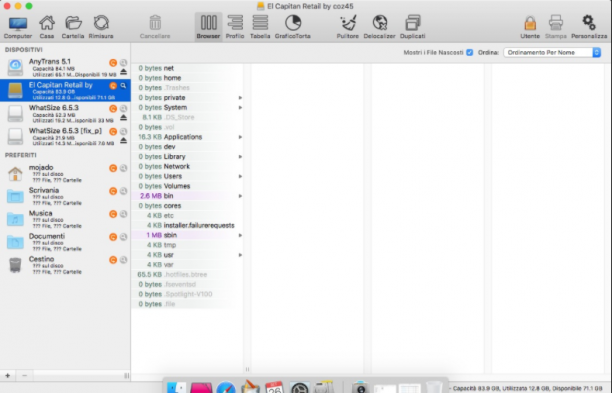This screenshot has height=393, width=612.
Task: Switch to GraficoTorta pie chart view
Action: point(293,27)
